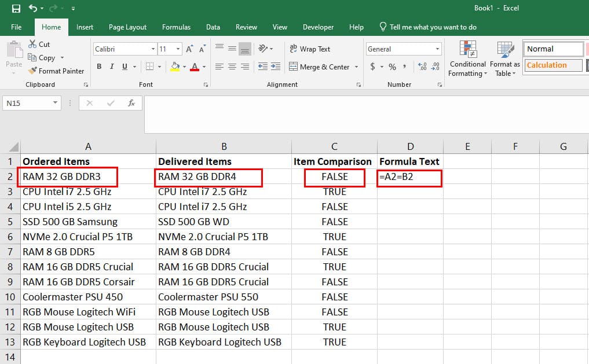The image size is (589, 364).
Task: Select Align Right icon
Action: (245, 67)
